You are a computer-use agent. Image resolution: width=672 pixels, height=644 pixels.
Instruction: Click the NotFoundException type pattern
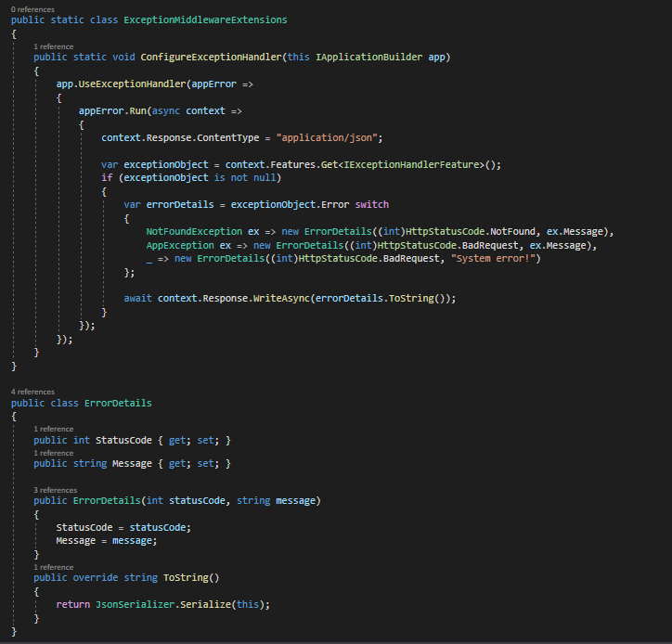point(194,232)
